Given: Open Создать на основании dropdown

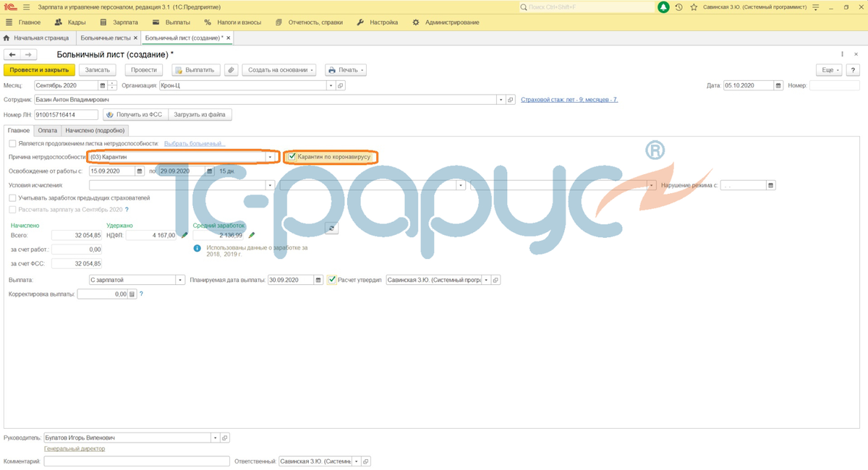Looking at the screenshot, I should point(279,70).
